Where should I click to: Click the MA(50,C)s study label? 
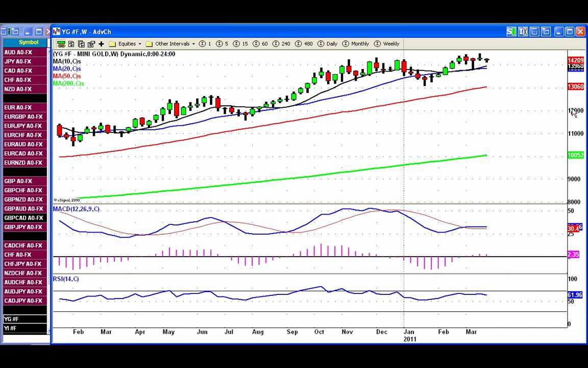(x=67, y=76)
